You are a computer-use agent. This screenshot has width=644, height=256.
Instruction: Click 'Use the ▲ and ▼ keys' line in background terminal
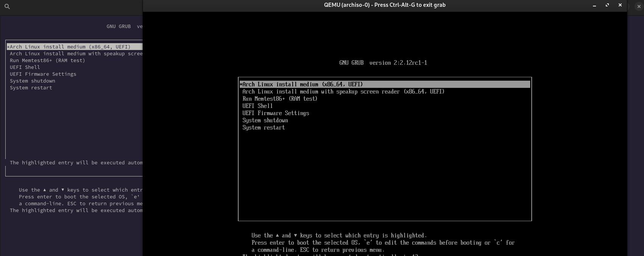(x=81, y=190)
